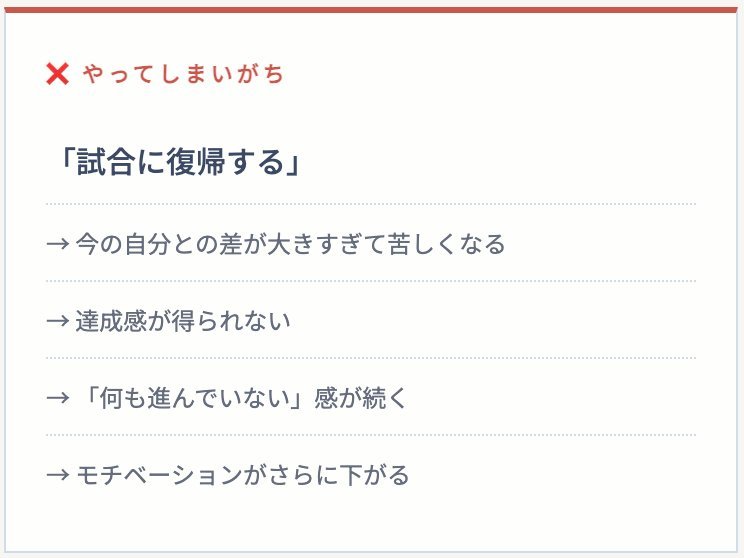Click the red X mark icon
The height and width of the screenshot is (558, 744).
click(x=57, y=73)
